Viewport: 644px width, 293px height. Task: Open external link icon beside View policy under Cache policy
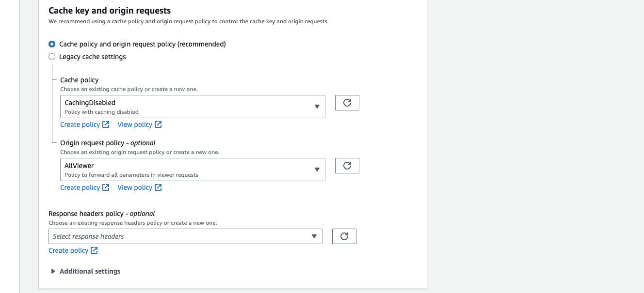tap(158, 124)
